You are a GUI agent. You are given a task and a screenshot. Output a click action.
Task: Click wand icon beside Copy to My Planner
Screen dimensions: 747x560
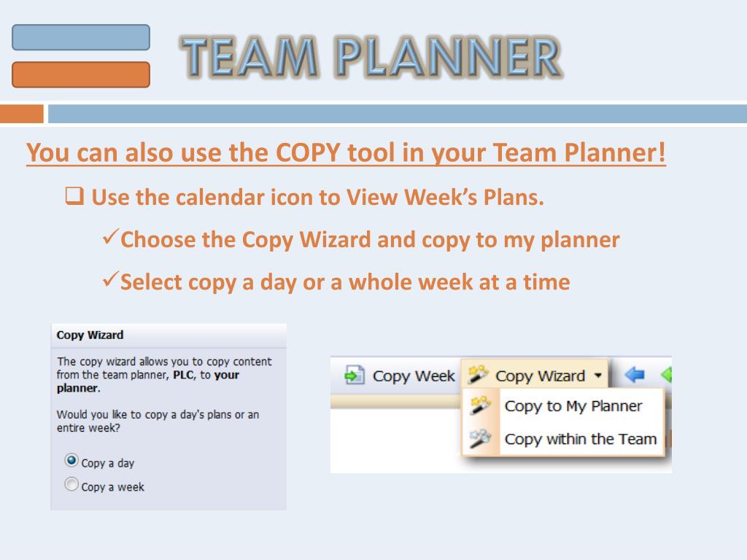pyautogui.click(x=480, y=405)
